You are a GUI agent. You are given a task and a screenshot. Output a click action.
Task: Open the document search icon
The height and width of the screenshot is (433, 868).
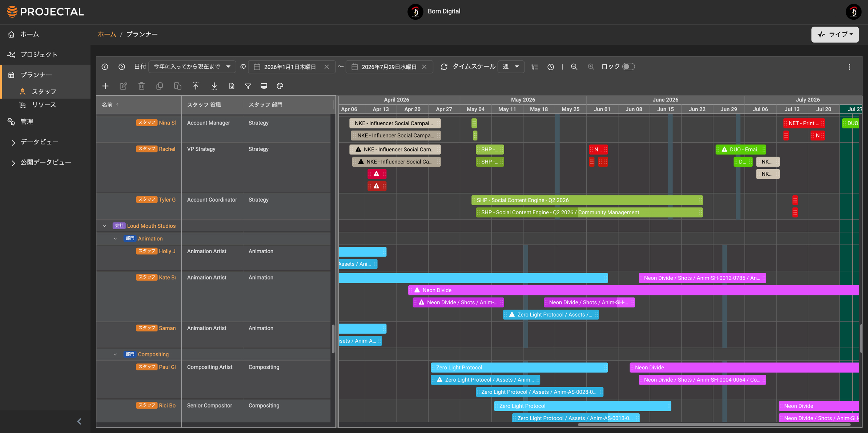click(x=232, y=86)
